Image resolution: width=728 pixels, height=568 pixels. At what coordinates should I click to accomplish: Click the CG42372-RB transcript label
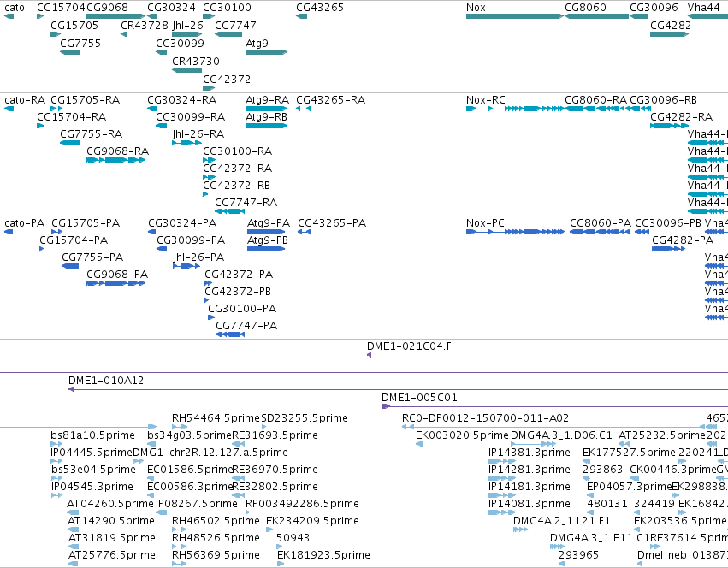pos(236,186)
